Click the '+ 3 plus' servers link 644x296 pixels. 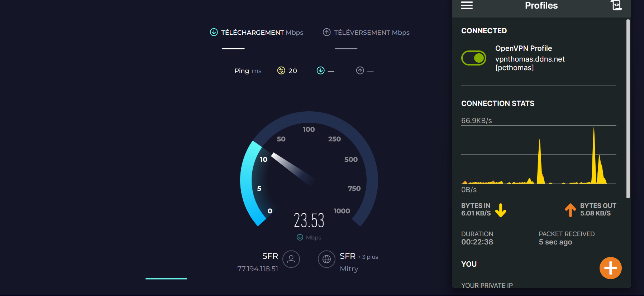368,257
